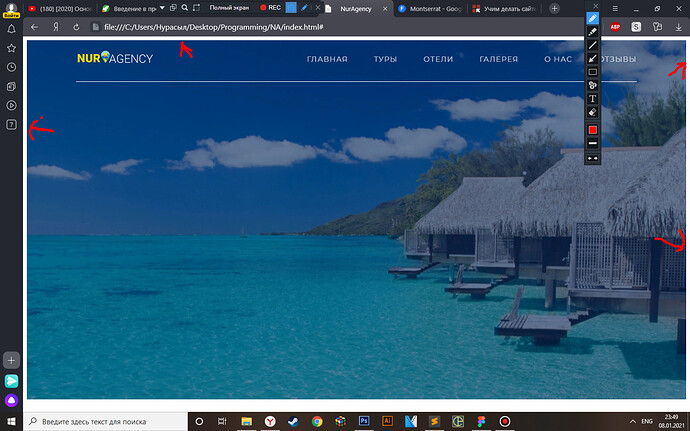Select the blur circles tool

(x=592, y=85)
